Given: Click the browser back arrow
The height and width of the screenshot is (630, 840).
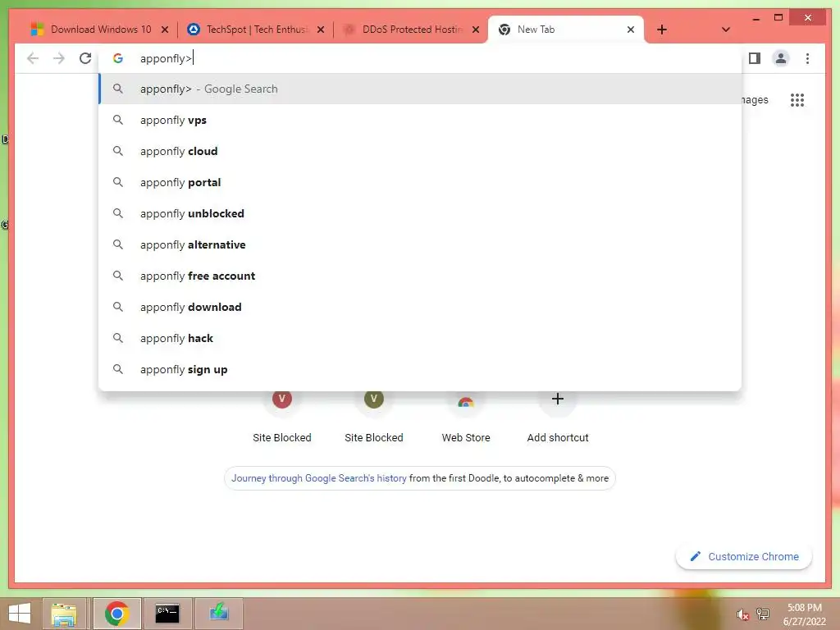Looking at the screenshot, I should 33,58.
